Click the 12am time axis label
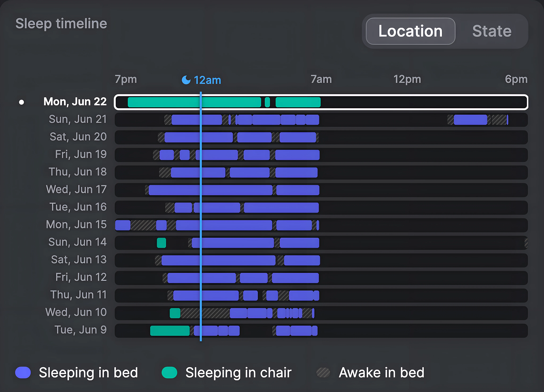The width and height of the screenshot is (544, 392). 207,80
